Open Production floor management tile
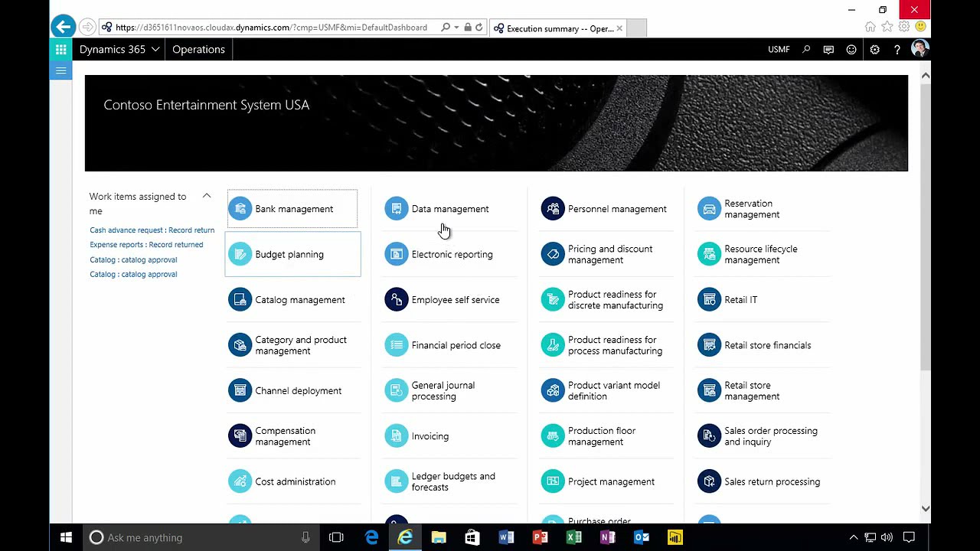The width and height of the screenshot is (980, 551). 606,436
